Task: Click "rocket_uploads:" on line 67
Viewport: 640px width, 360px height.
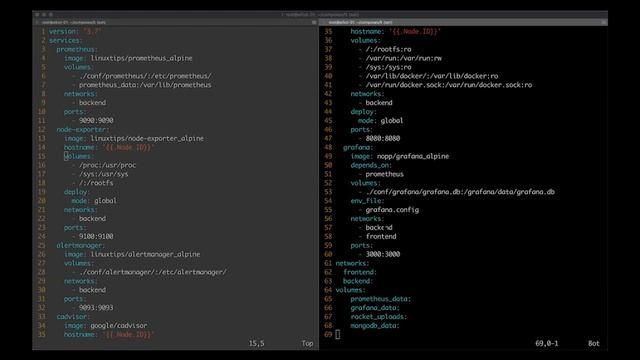Action: [379, 317]
